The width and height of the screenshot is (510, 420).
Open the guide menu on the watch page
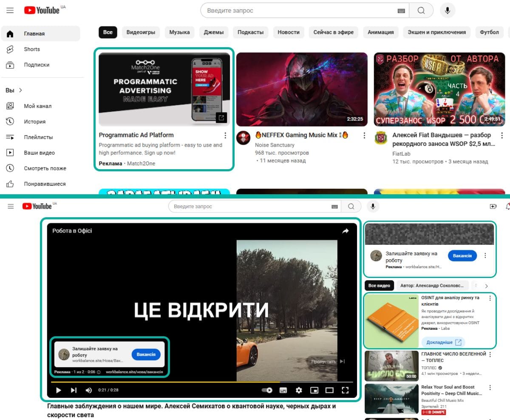(11, 206)
